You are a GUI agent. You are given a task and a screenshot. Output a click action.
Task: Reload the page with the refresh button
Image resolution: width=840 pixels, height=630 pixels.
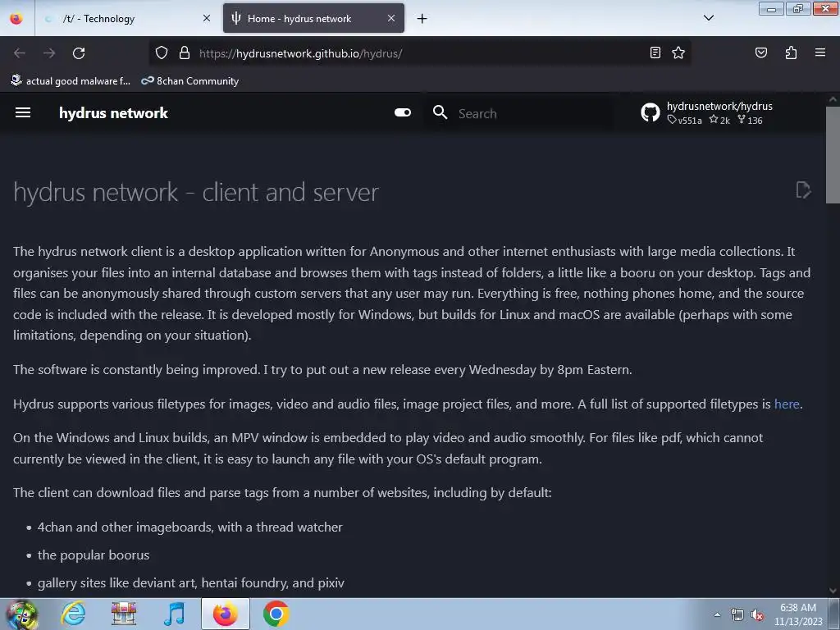[x=79, y=53]
